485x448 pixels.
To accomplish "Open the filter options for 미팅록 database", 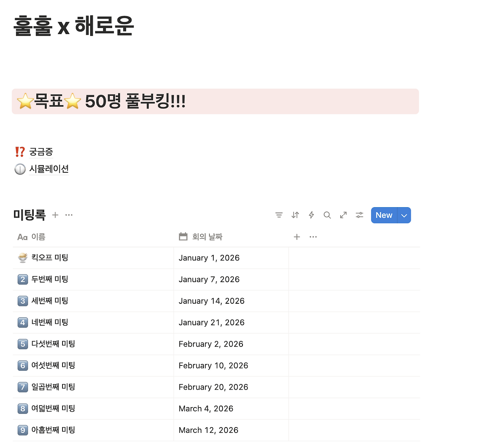I will click(x=279, y=215).
